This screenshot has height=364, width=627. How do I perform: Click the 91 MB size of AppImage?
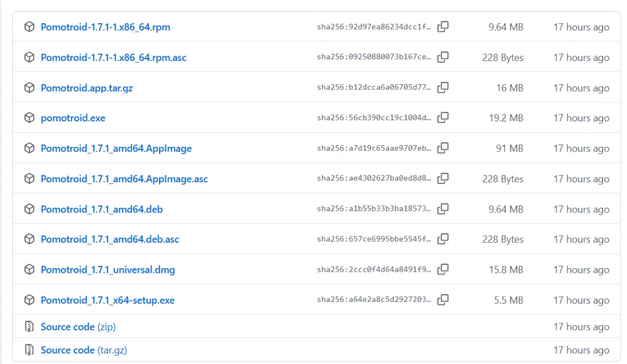coord(510,149)
